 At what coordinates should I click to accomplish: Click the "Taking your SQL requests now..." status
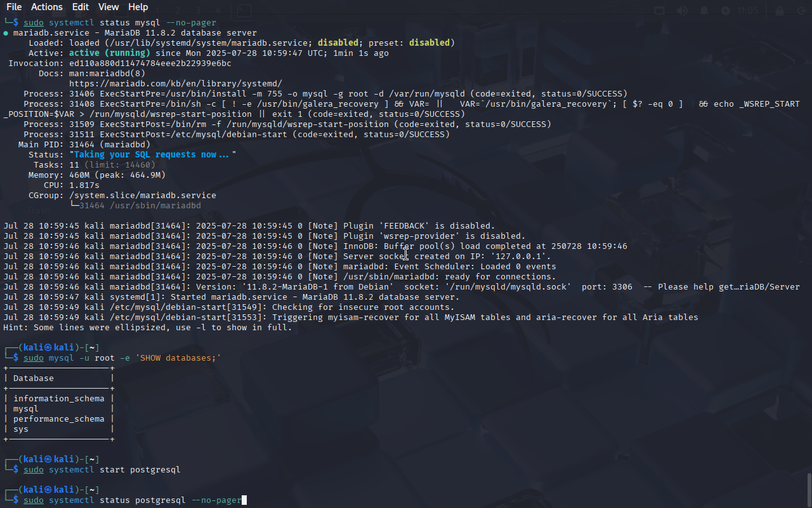pyautogui.click(x=153, y=155)
